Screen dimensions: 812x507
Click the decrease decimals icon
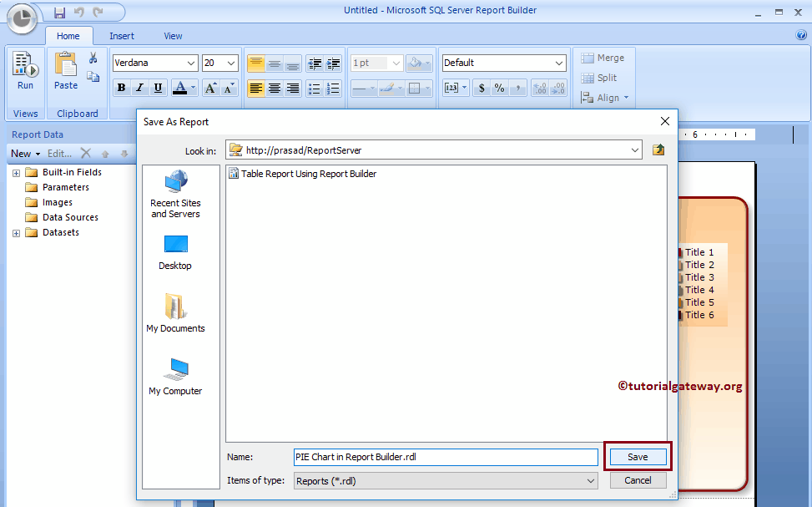tap(540, 89)
